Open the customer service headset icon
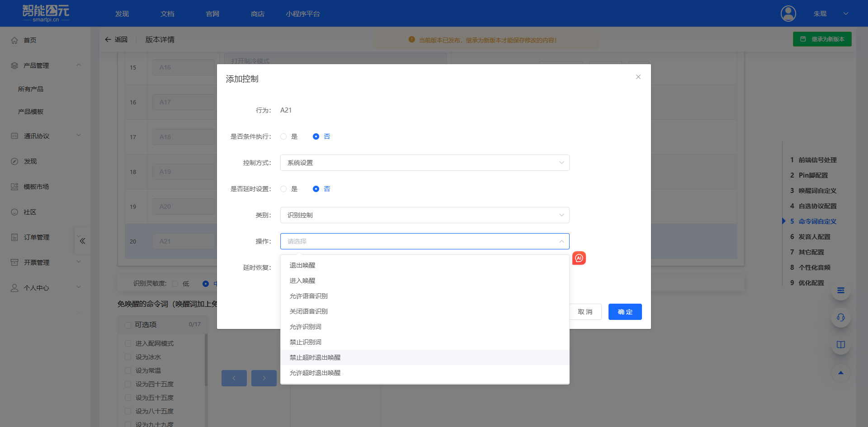The height and width of the screenshot is (427, 868). (x=840, y=317)
